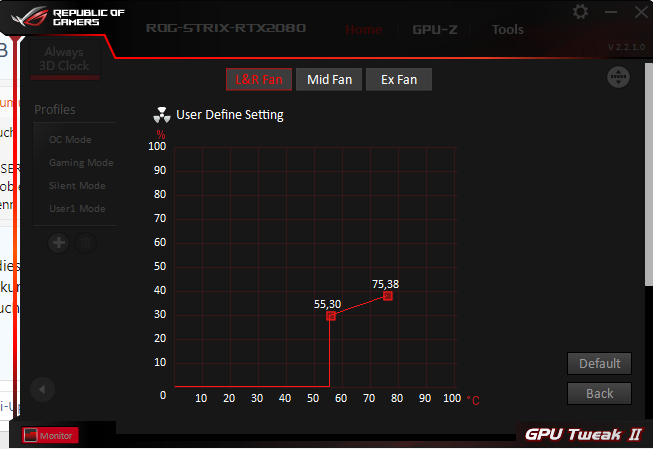
Task: Select the L&R Fan tab
Action: 259,79
